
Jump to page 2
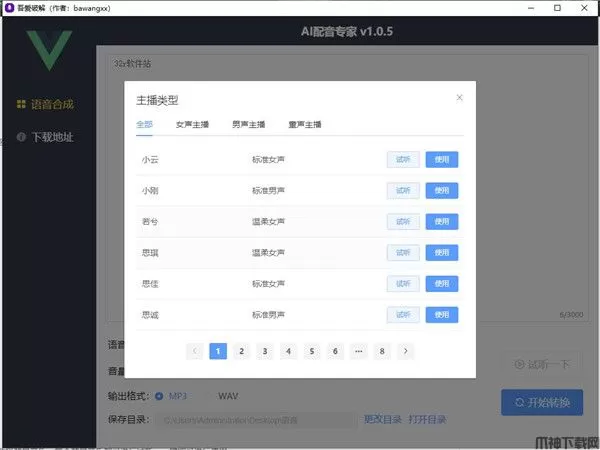[241, 351]
